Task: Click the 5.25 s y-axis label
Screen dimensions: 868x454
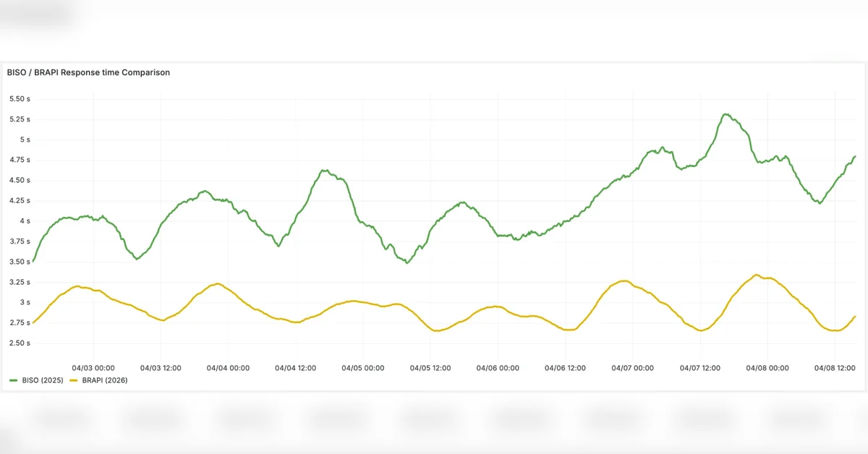Action: [x=20, y=119]
